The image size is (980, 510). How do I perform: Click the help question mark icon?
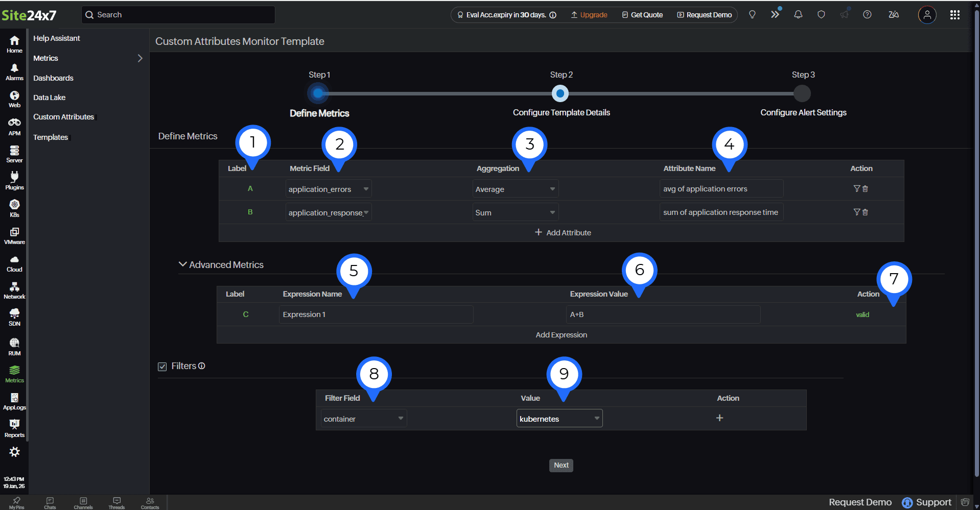pyautogui.click(x=867, y=15)
